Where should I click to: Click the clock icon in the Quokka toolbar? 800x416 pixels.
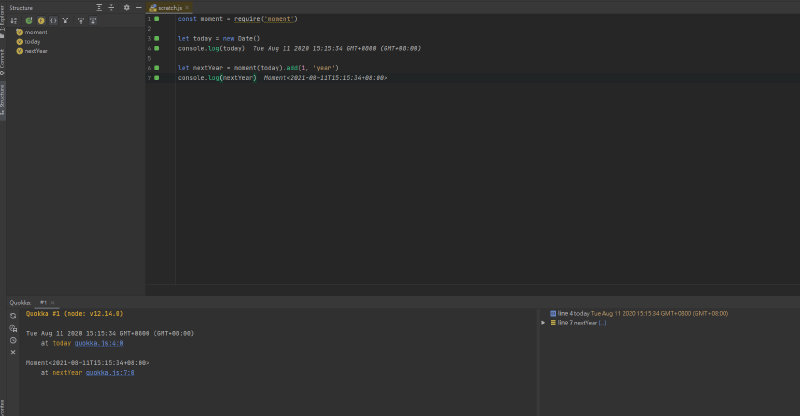13,340
